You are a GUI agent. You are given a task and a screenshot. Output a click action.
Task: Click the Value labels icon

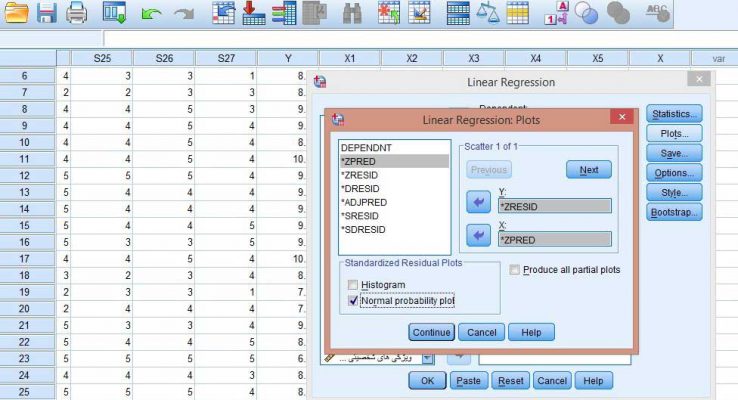coord(556,13)
